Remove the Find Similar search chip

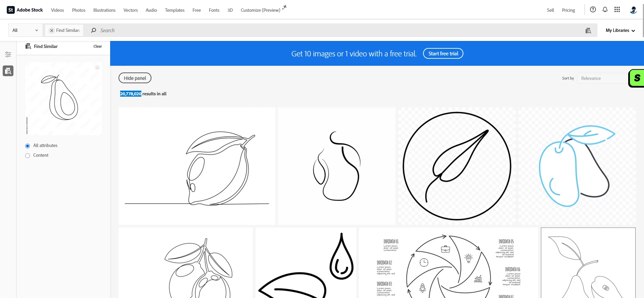[x=52, y=31]
